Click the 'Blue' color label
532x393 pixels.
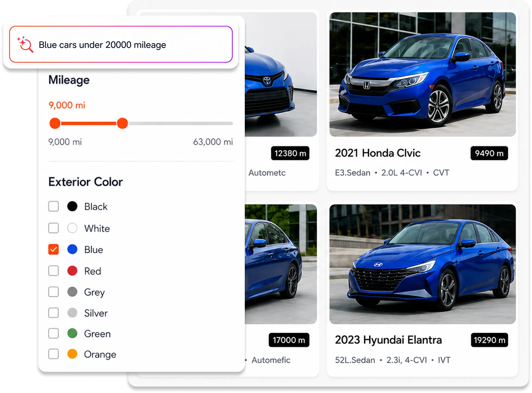tap(94, 249)
